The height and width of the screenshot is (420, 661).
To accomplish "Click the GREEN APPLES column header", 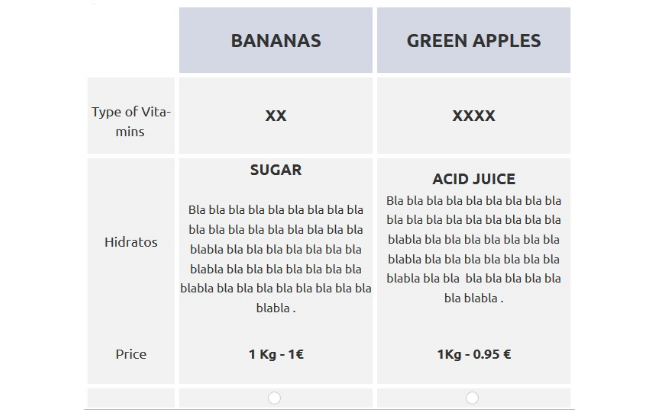I will [473, 41].
